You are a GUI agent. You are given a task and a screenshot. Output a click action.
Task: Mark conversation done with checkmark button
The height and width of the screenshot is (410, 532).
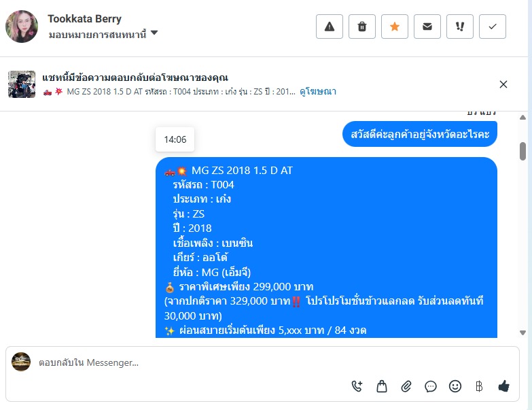493,27
